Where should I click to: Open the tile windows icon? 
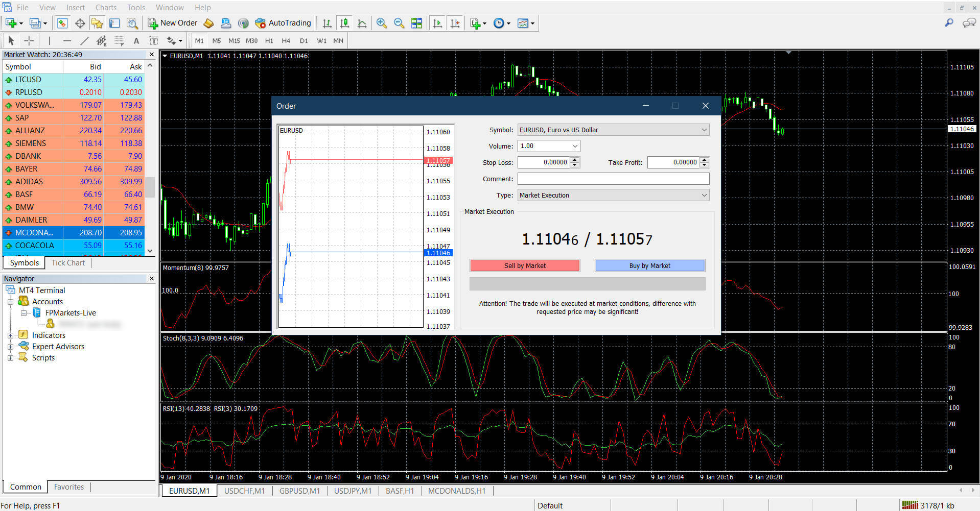(417, 23)
